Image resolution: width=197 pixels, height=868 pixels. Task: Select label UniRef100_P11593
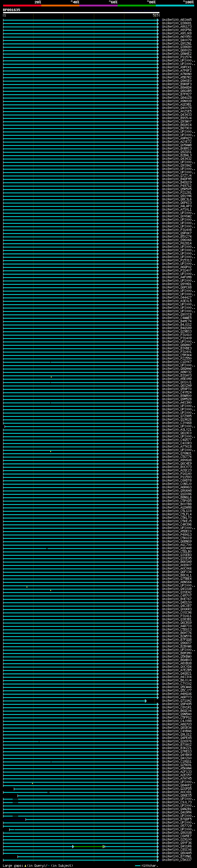(x=176, y=477)
